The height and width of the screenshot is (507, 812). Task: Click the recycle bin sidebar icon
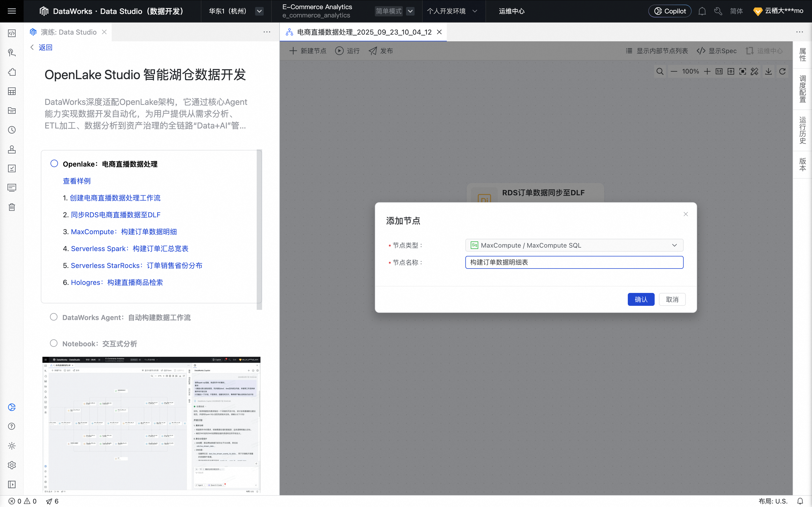12,207
